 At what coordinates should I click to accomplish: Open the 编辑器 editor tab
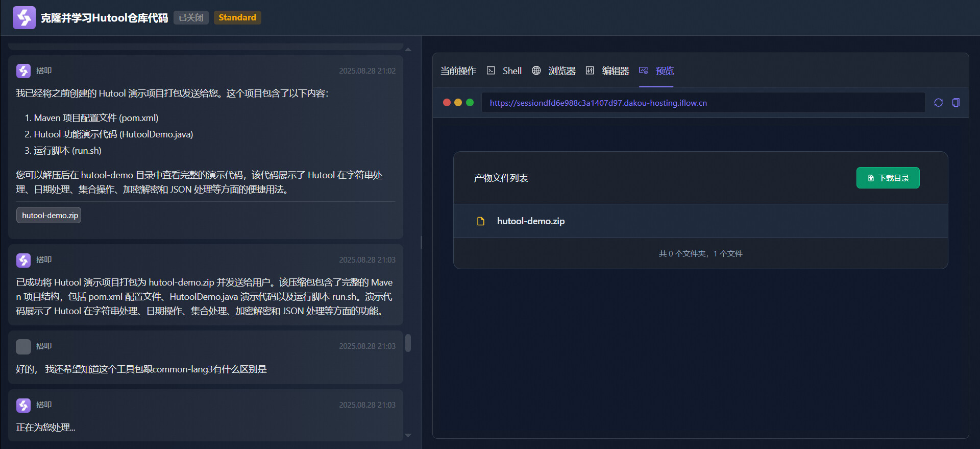click(x=607, y=71)
